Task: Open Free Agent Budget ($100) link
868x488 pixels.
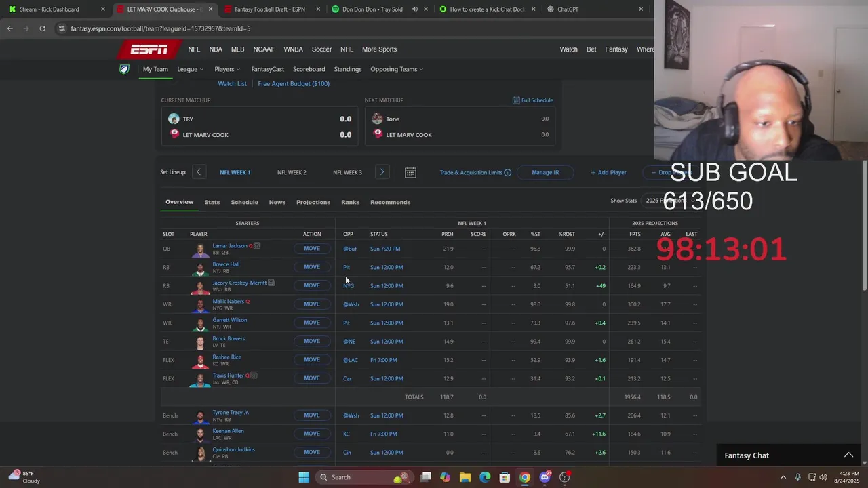Action: (x=294, y=83)
